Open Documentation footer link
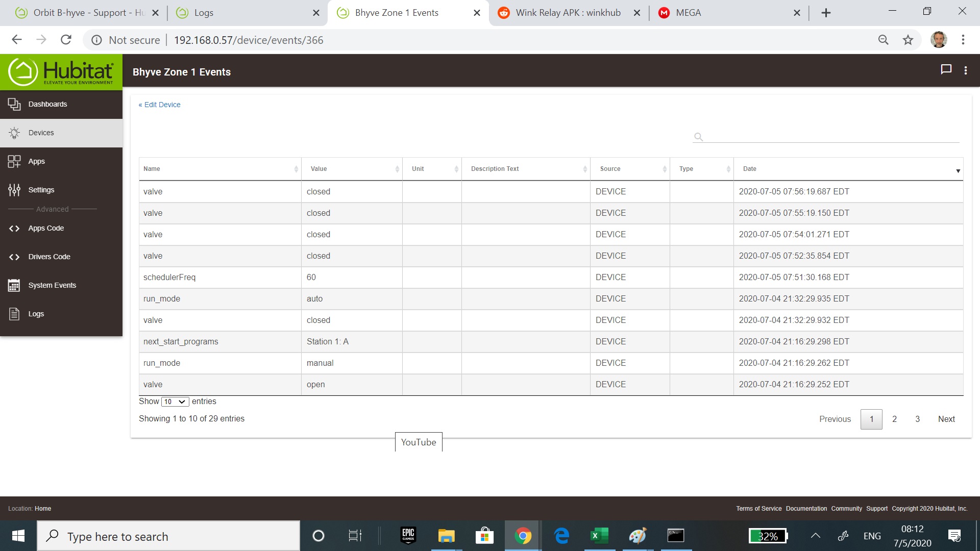The height and width of the screenshot is (551, 980). point(806,509)
